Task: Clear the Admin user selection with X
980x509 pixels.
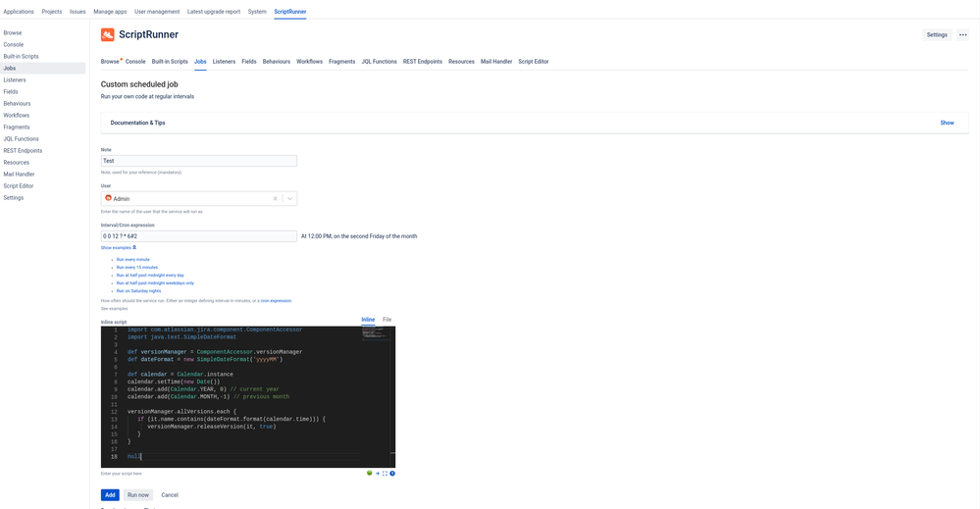Action: 275,199
